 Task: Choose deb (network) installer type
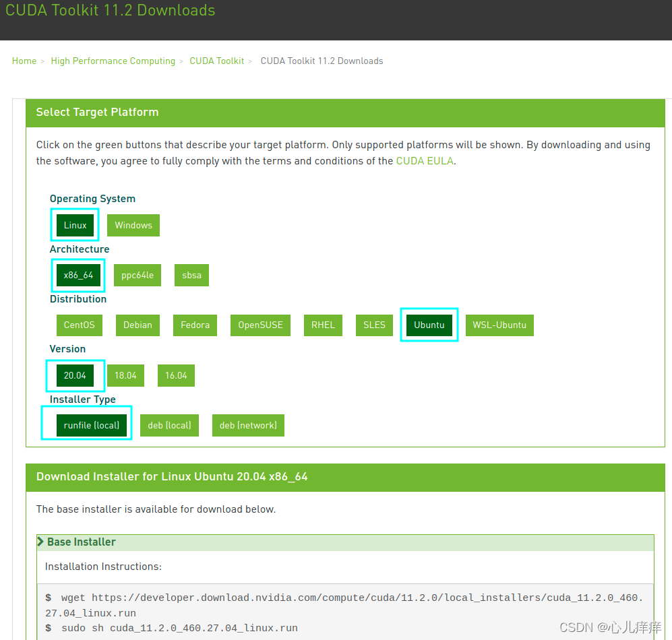[x=248, y=425]
